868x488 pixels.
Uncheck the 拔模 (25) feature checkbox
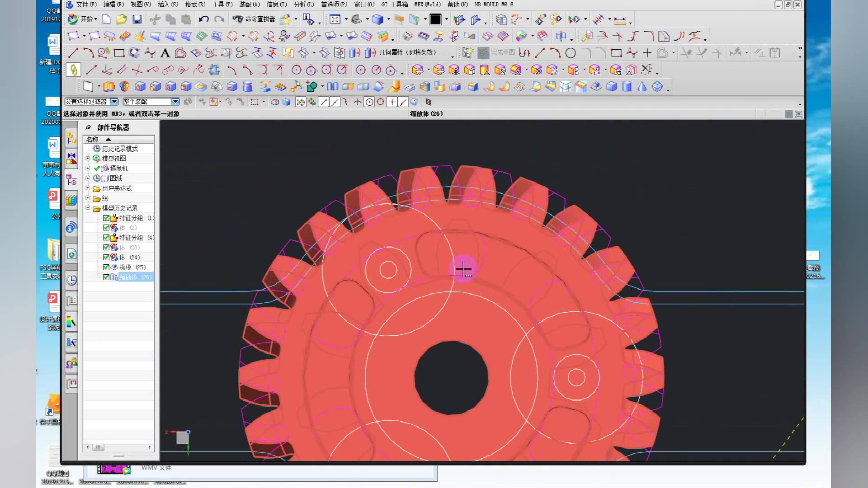pyautogui.click(x=106, y=267)
